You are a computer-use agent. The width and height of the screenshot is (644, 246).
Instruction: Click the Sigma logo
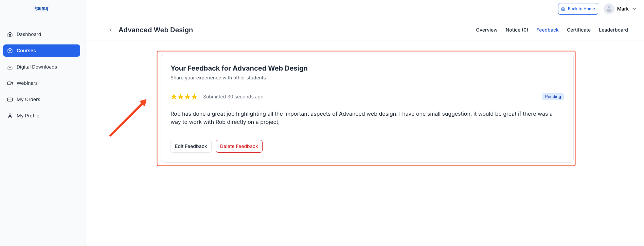[41, 8]
